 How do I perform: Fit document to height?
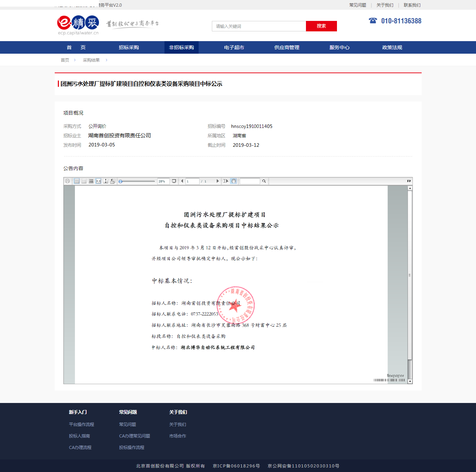106,181
